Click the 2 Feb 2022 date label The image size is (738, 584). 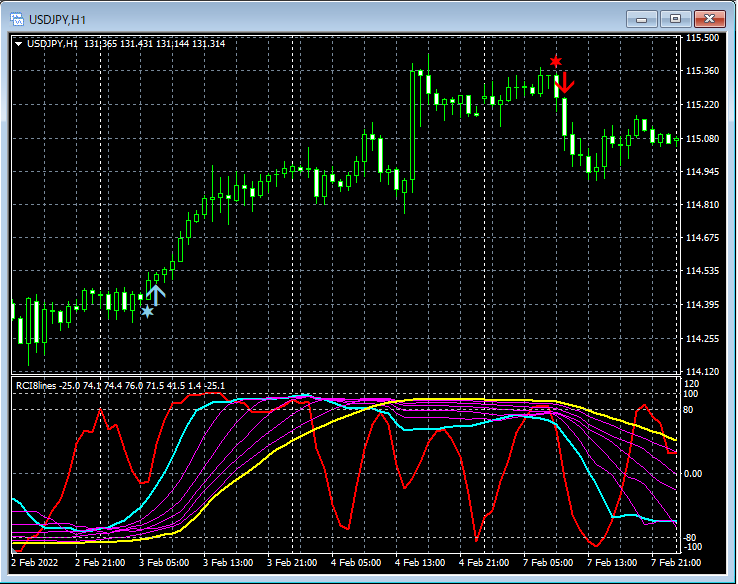36,564
